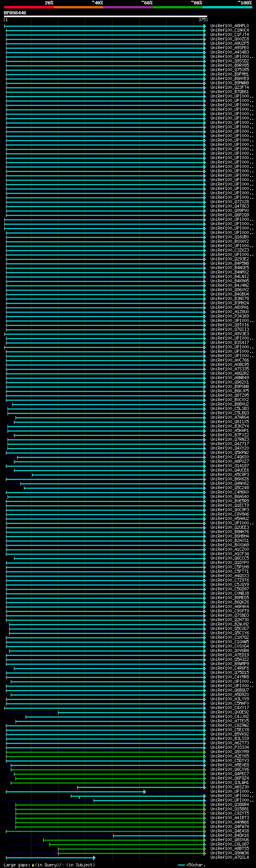
Task: Click the UniRef100_B7QB61 label
Action: tap(230, 92)
